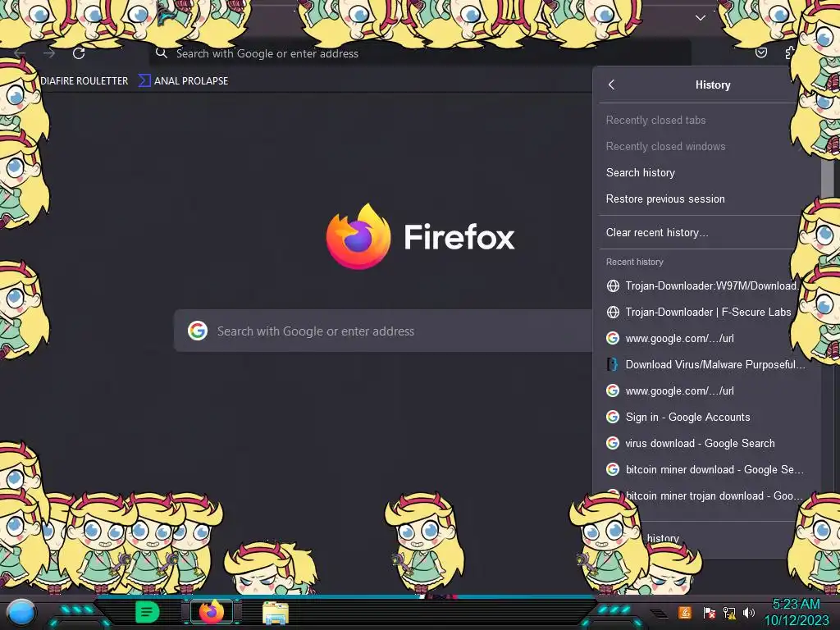The image size is (840, 630).
Task: Open File Explorer from the taskbar
Action: [x=276, y=613]
